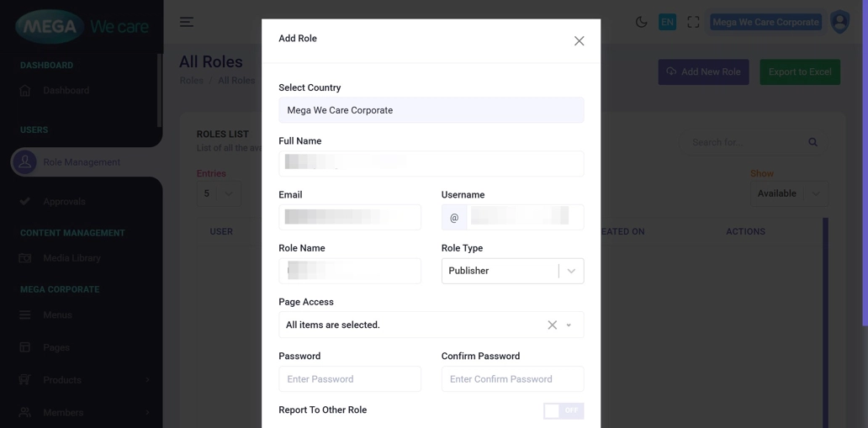Viewport: 868px width, 428px height.
Task: Click the fullscreen icon
Action: (x=693, y=23)
